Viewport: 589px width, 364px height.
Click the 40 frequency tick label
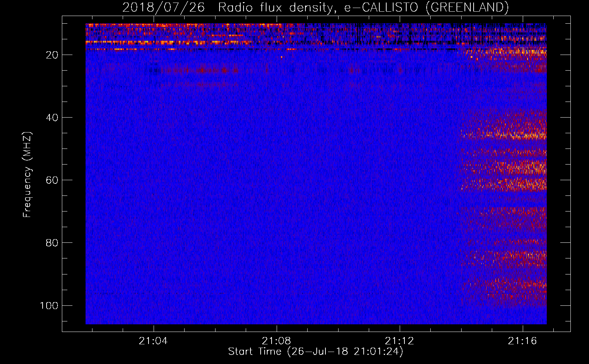(52, 118)
